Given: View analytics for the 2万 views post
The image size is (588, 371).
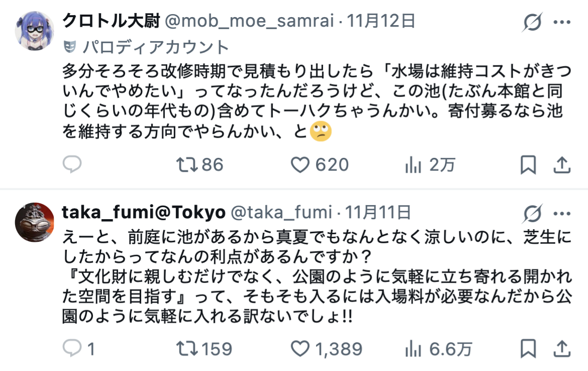Looking at the screenshot, I should (413, 164).
